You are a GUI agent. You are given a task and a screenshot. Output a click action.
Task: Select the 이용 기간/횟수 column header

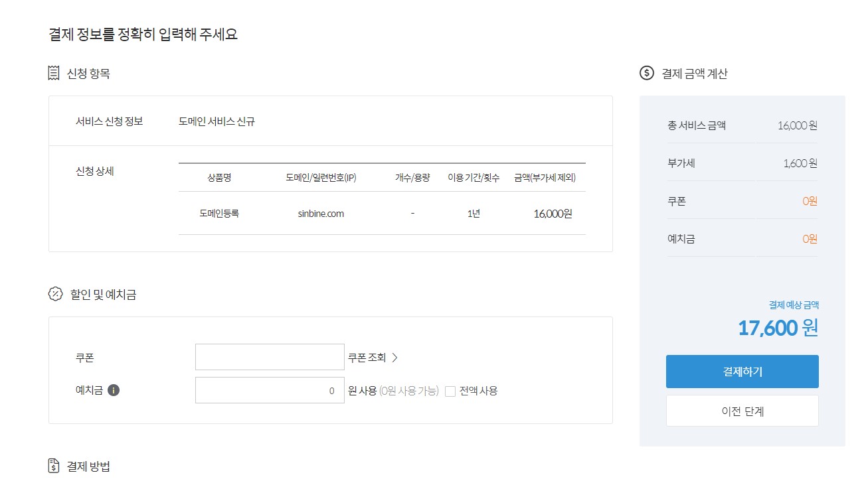point(474,177)
